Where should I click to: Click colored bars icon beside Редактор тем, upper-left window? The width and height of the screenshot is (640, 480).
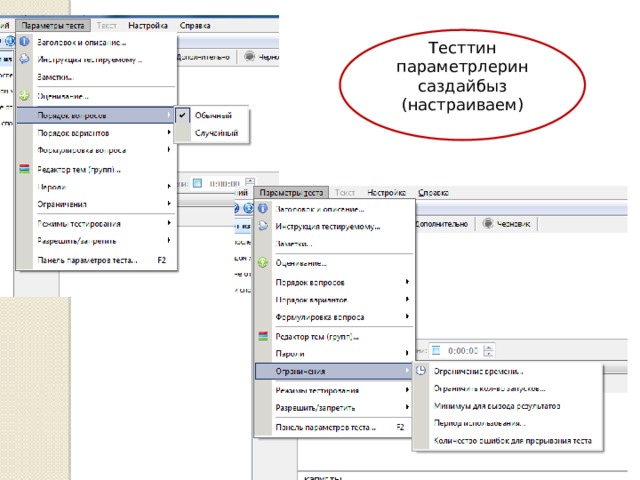coord(24,169)
